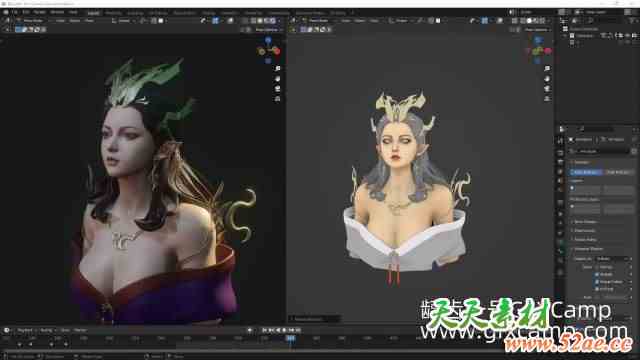Open Pose Options dropdown in right viewport
The image size is (640, 360).
pos(537,29)
